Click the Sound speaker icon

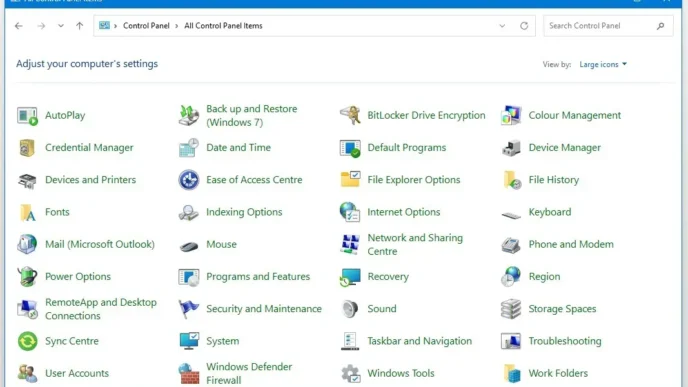(x=350, y=309)
